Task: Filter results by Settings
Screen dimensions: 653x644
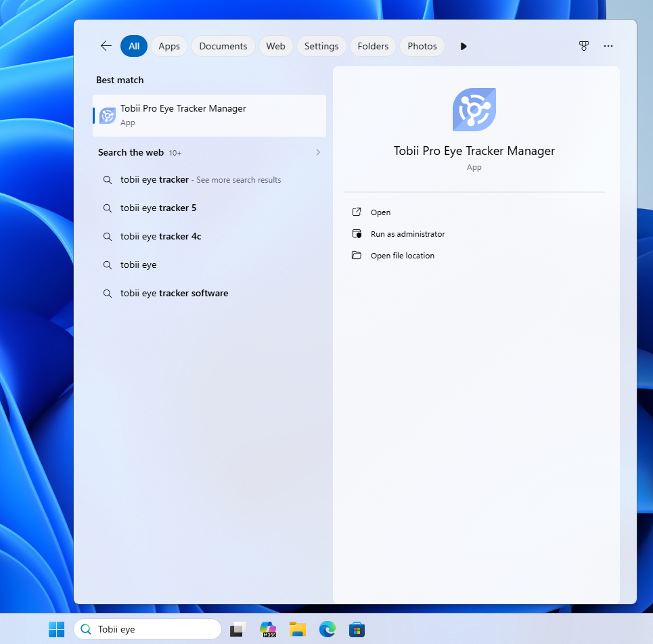Action: point(321,46)
